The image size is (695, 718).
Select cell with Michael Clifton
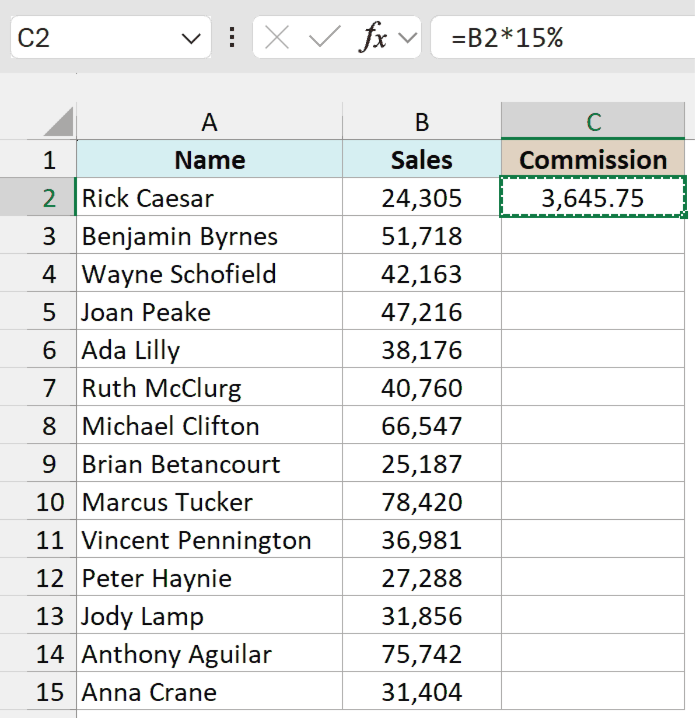click(210, 425)
